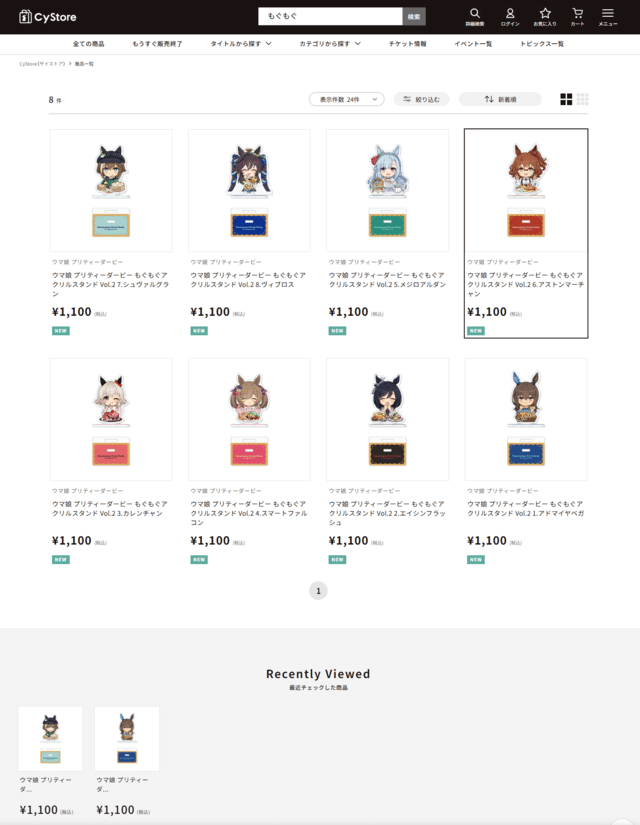Open the detailed search magnifier icon
The height and width of the screenshot is (825, 640).
[x=475, y=17]
